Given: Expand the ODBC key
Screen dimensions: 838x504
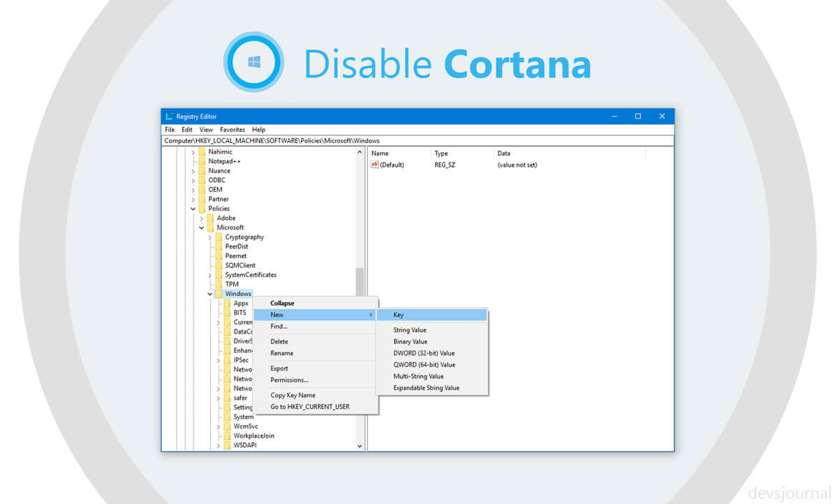Looking at the screenshot, I should click(x=193, y=180).
